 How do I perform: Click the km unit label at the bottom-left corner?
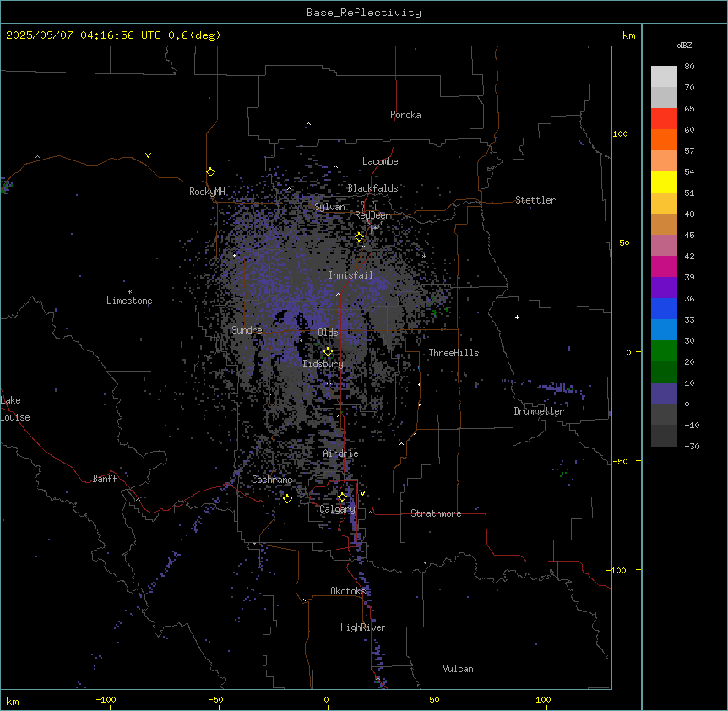coord(12,702)
